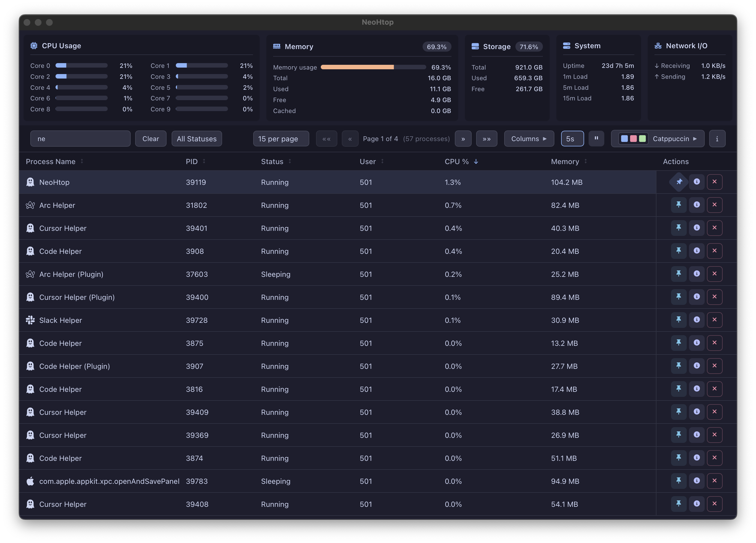
Task: Click the Uptime value 23d 7h 5m
Action: pos(618,65)
